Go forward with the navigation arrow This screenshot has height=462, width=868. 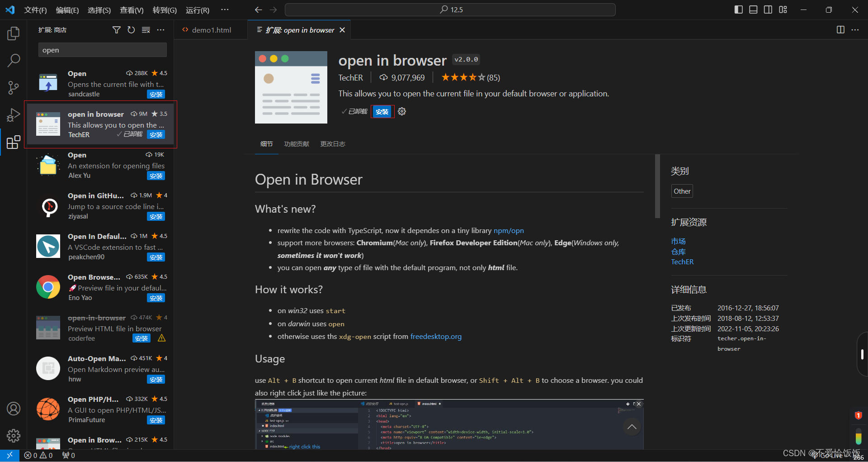[x=273, y=10]
